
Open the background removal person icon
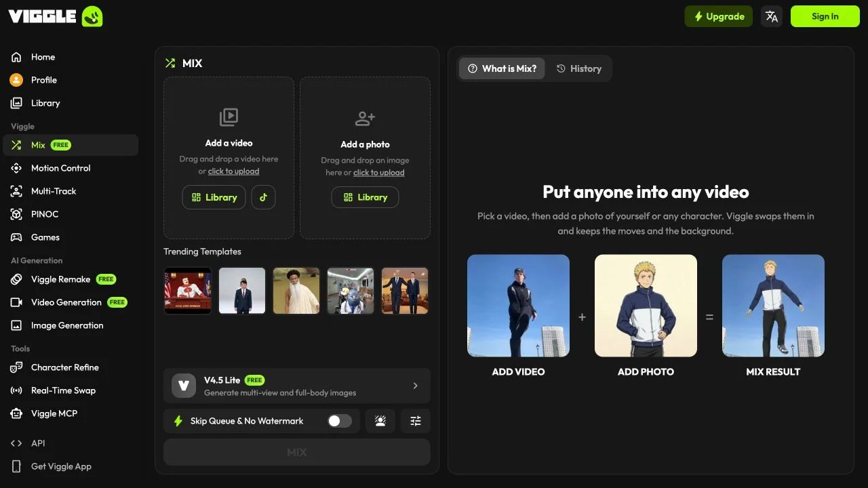tap(380, 421)
